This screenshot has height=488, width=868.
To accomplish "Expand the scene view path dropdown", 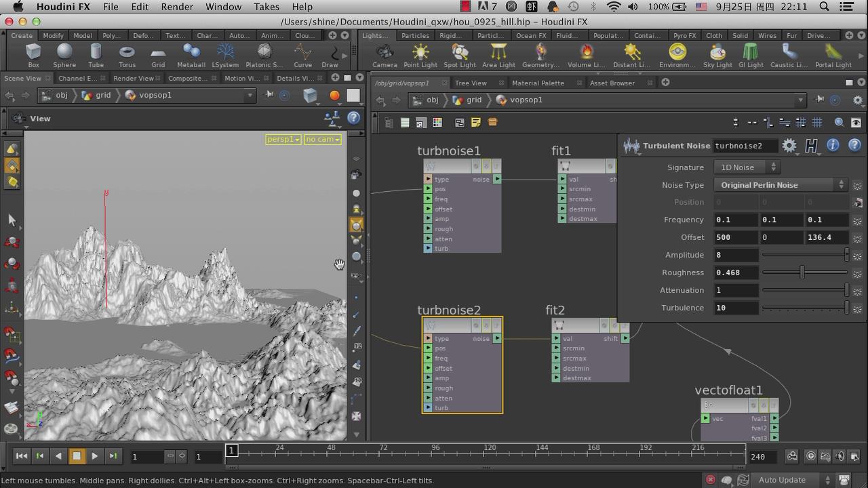I will (x=250, y=95).
